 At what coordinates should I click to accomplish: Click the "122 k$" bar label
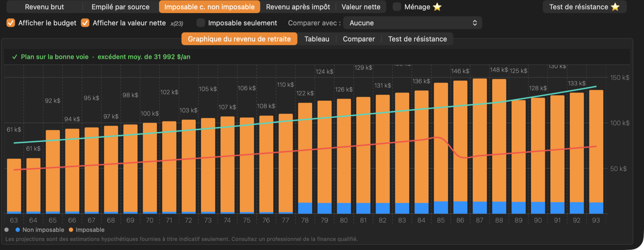coord(305,93)
